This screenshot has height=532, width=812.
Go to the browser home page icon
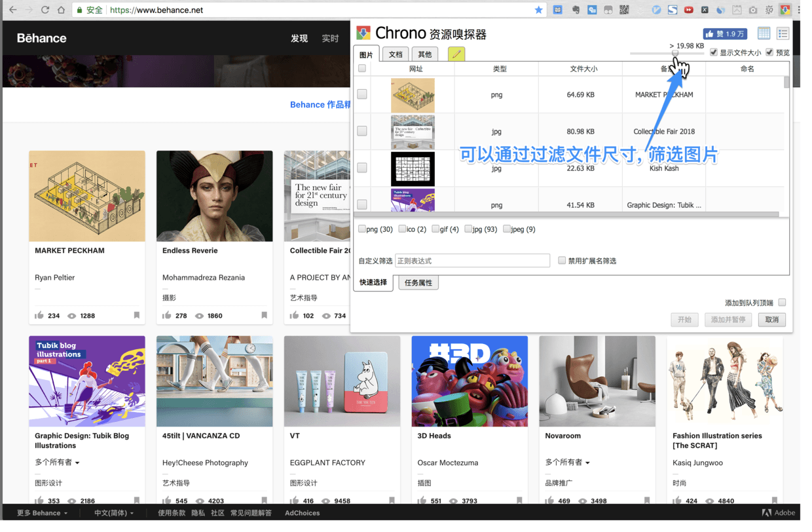61,10
